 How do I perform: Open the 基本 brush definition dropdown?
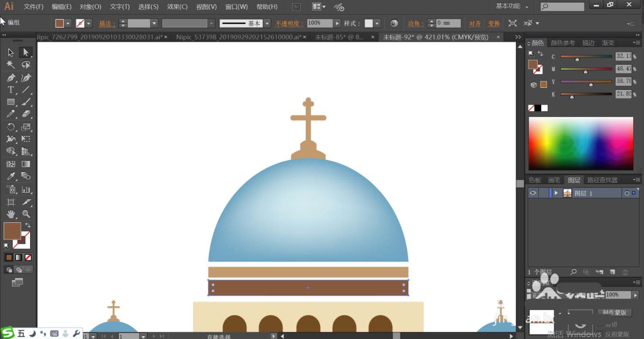[267, 23]
